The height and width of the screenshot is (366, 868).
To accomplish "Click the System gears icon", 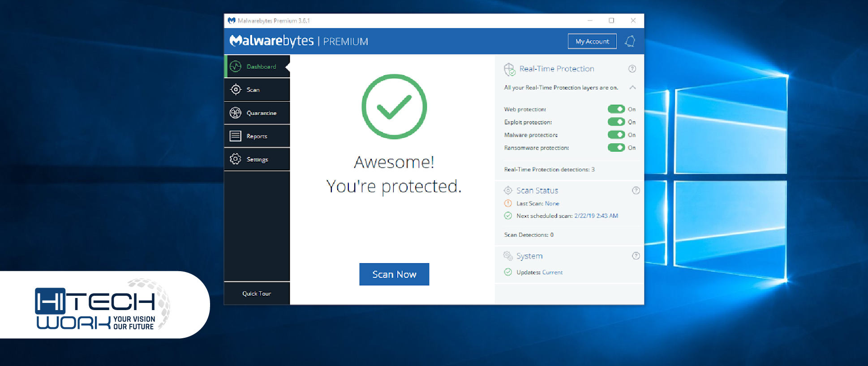I will [x=508, y=255].
